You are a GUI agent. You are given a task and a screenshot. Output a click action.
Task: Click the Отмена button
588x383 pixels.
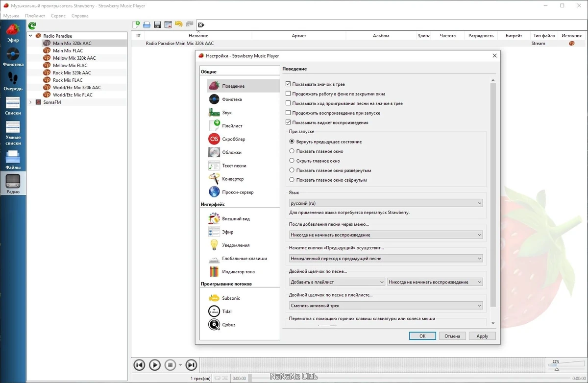pos(452,336)
